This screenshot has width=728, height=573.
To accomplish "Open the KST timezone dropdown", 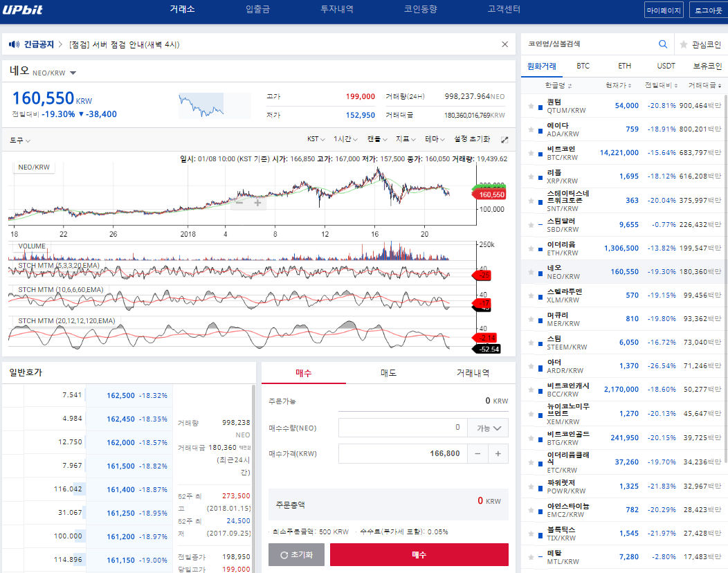I will click(316, 139).
